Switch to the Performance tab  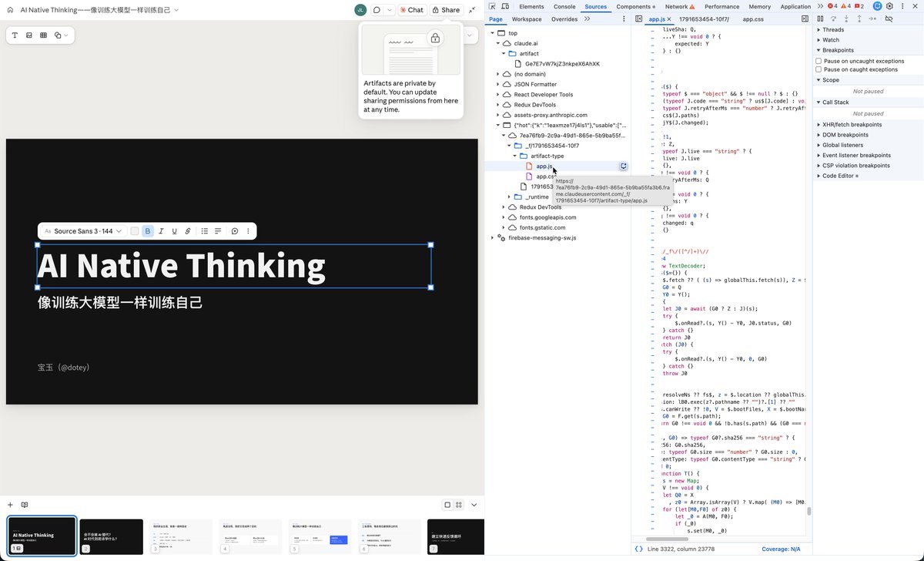pos(721,6)
